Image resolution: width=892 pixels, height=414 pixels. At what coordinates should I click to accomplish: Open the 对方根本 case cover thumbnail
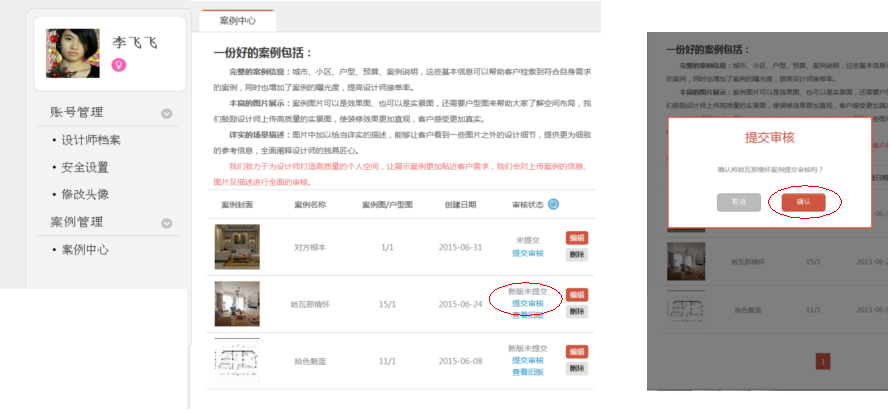pyautogui.click(x=237, y=246)
